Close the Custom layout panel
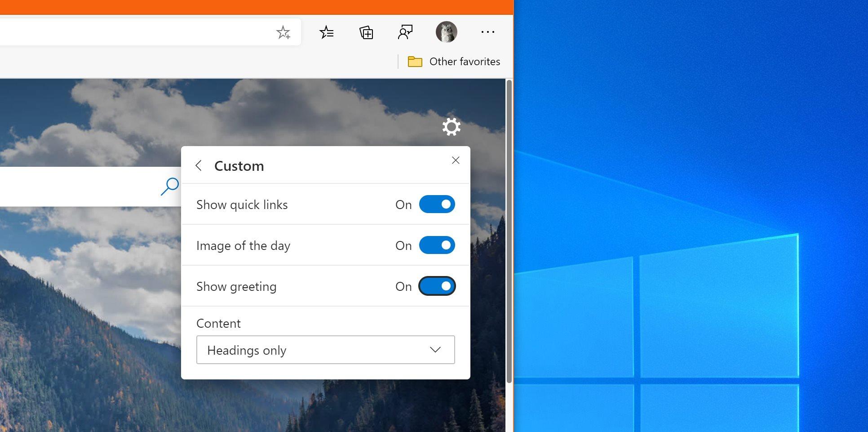868x432 pixels. [456, 160]
